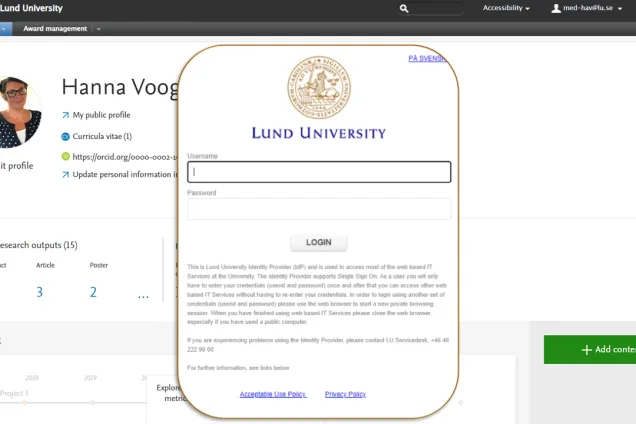Screen dimensions: 636x424
Task: Open the Award management tab
Action: [55, 29]
